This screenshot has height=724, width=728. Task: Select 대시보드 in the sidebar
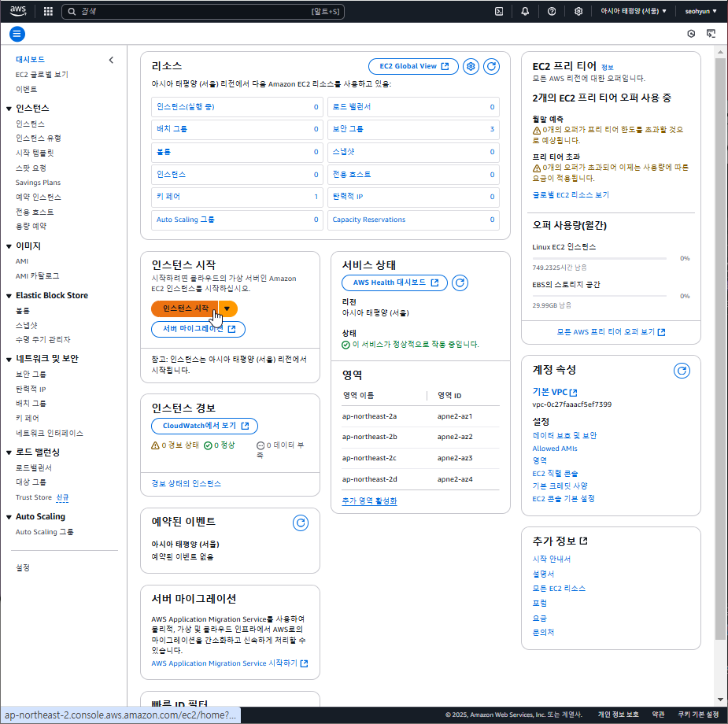pos(30,59)
